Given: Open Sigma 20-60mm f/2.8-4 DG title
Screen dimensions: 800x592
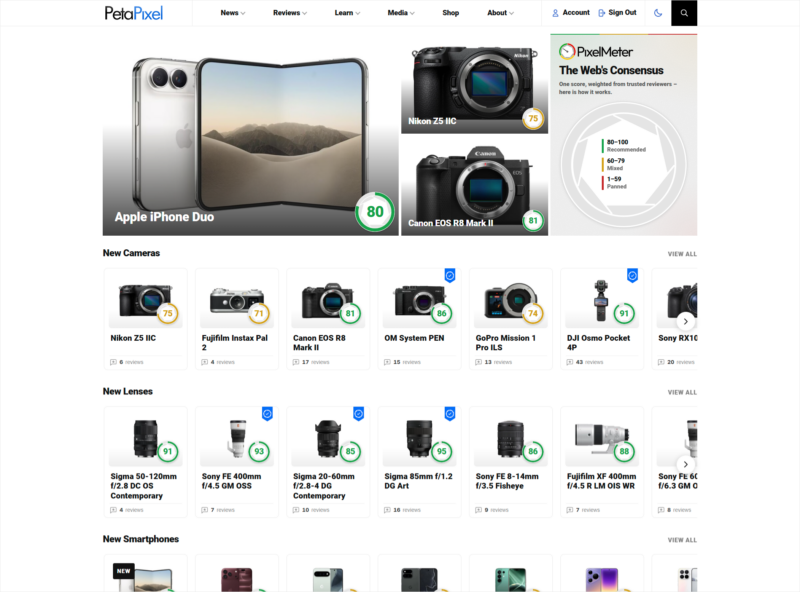Looking at the screenshot, I should click(324, 486).
